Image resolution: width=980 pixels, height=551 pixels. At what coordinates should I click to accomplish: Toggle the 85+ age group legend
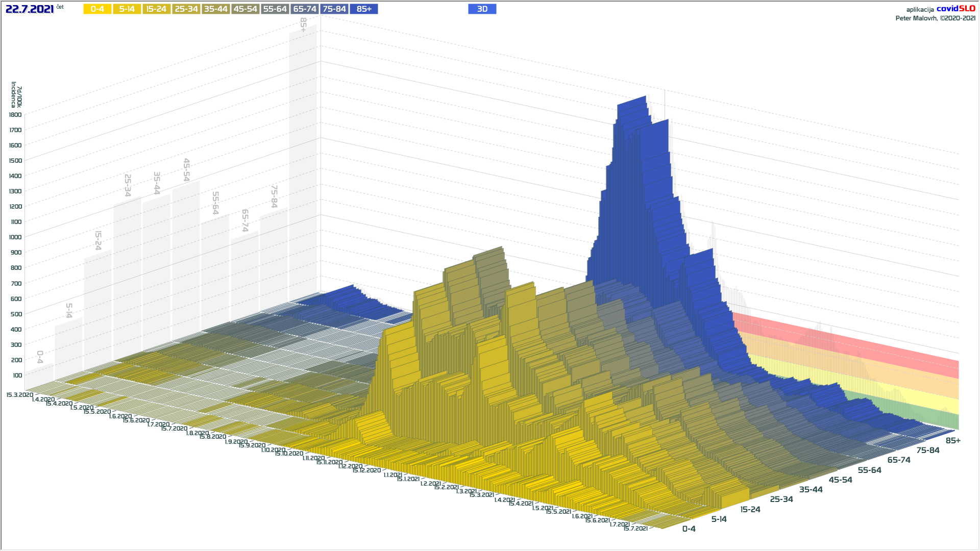364,9
